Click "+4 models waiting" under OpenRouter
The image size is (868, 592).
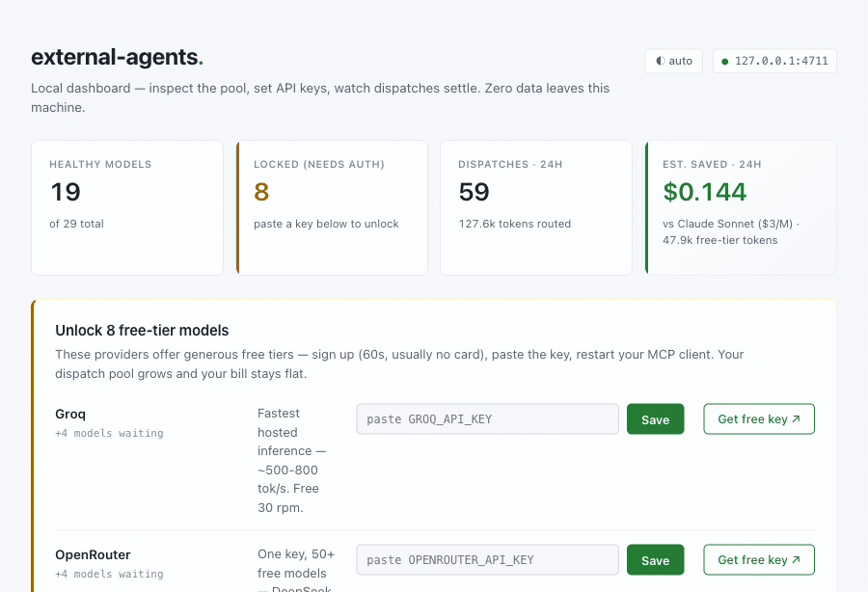tap(109, 574)
